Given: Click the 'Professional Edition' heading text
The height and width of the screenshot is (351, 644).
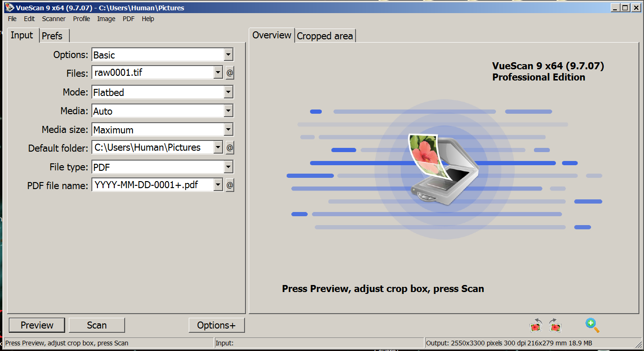Looking at the screenshot, I should [x=539, y=77].
